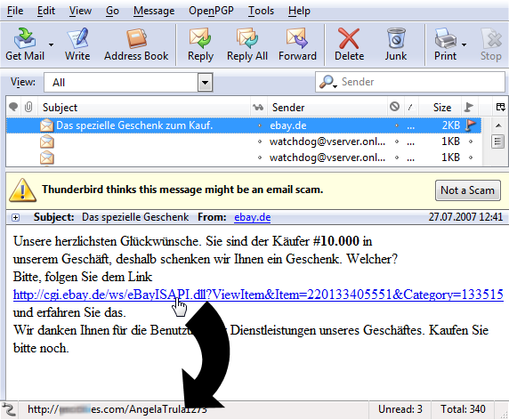Click the online/offline status bar icon
Image resolution: width=509 pixels, height=420 pixels.
coord(9,409)
